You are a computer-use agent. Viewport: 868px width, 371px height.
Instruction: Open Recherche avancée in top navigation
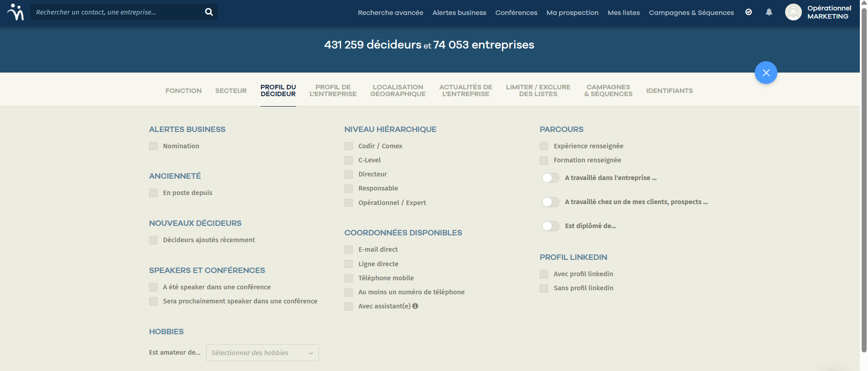click(x=391, y=13)
